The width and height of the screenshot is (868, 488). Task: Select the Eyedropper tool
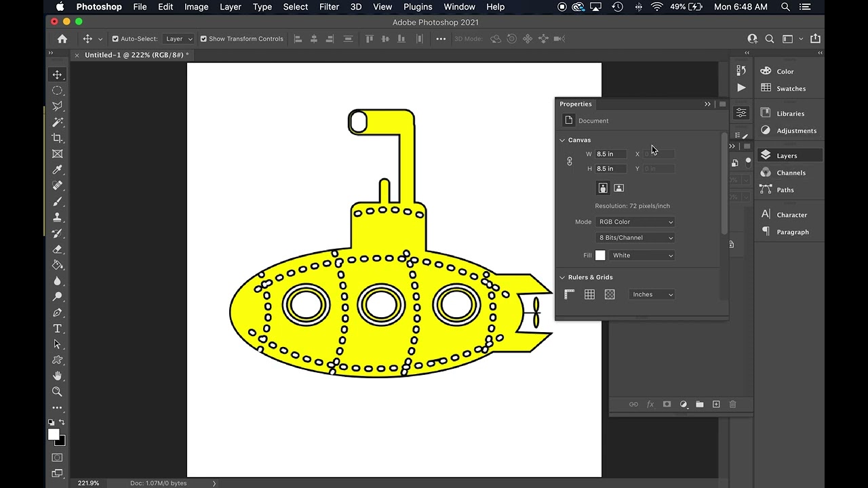point(58,169)
